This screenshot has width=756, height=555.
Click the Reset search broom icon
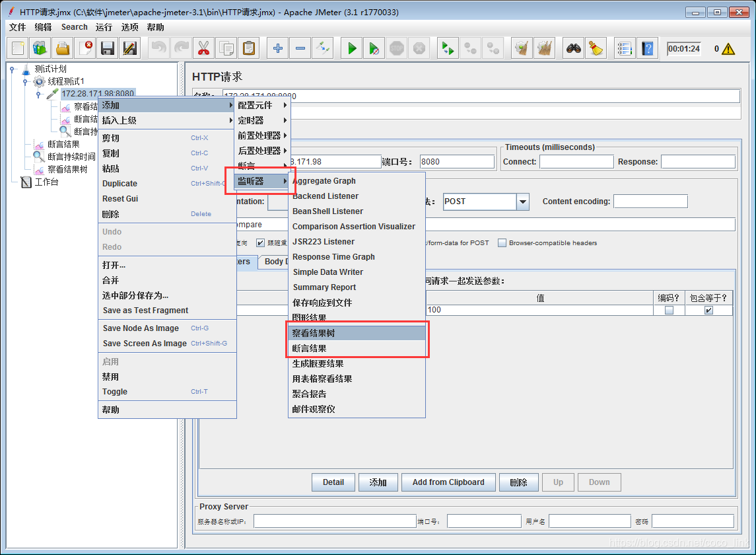pyautogui.click(x=596, y=48)
